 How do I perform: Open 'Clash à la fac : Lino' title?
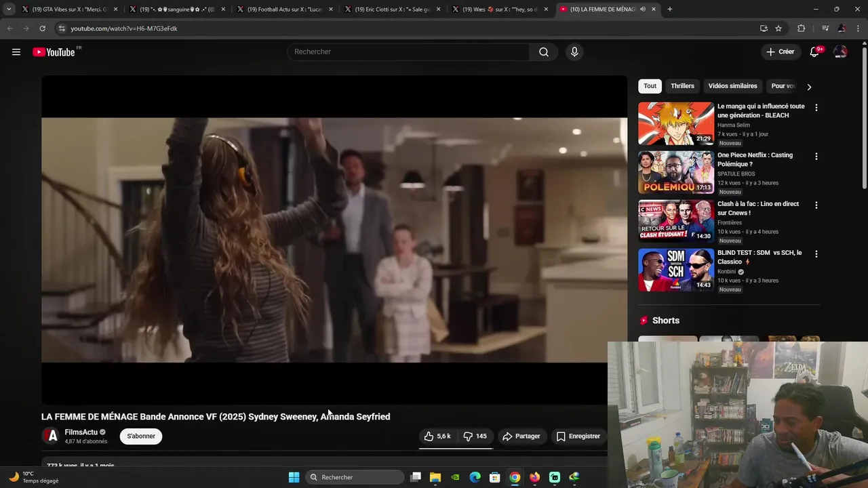pyautogui.click(x=758, y=209)
